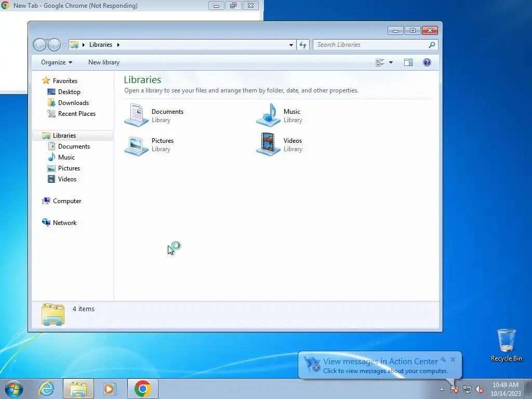
Task: Click the Chrome icon in Chrome title bar
Action: coord(5,5)
